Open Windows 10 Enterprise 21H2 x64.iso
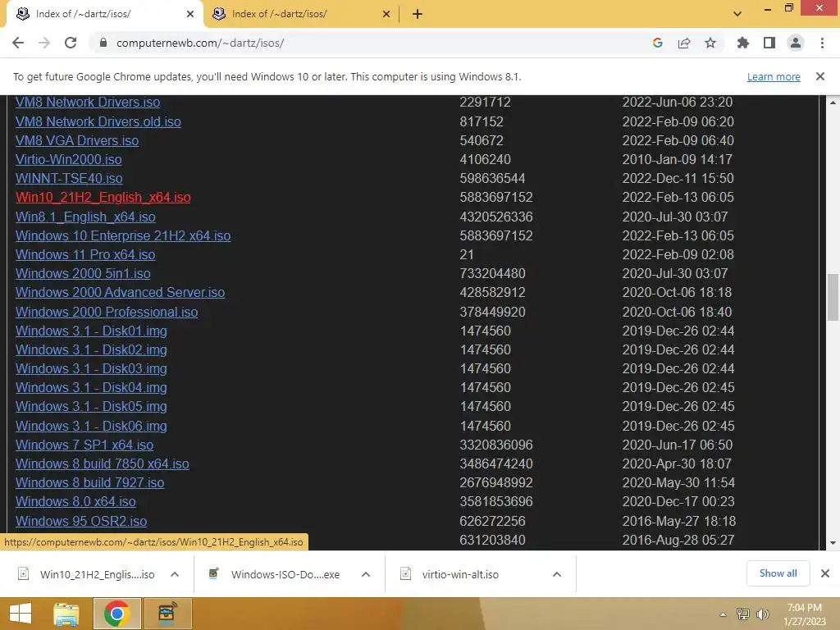 click(x=123, y=235)
